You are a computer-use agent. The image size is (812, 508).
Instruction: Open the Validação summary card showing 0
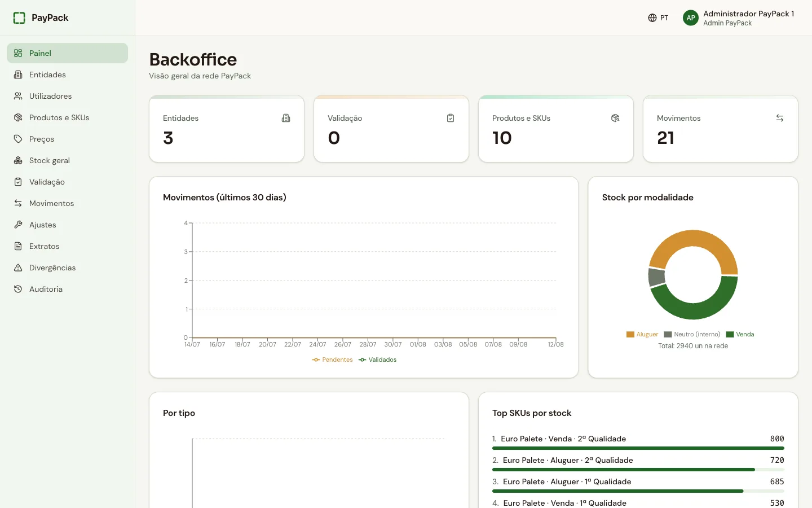point(391,129)
